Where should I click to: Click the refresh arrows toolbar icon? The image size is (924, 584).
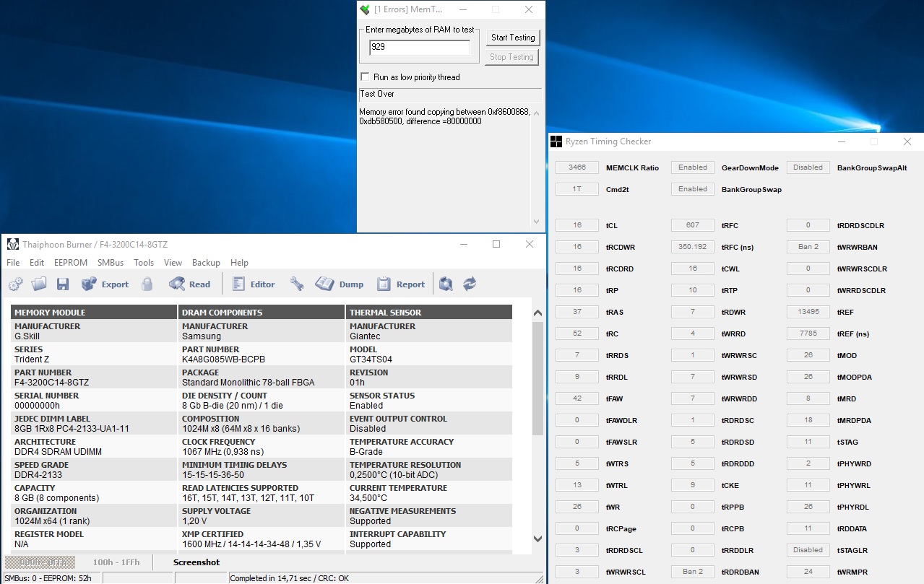pos(470,284)
